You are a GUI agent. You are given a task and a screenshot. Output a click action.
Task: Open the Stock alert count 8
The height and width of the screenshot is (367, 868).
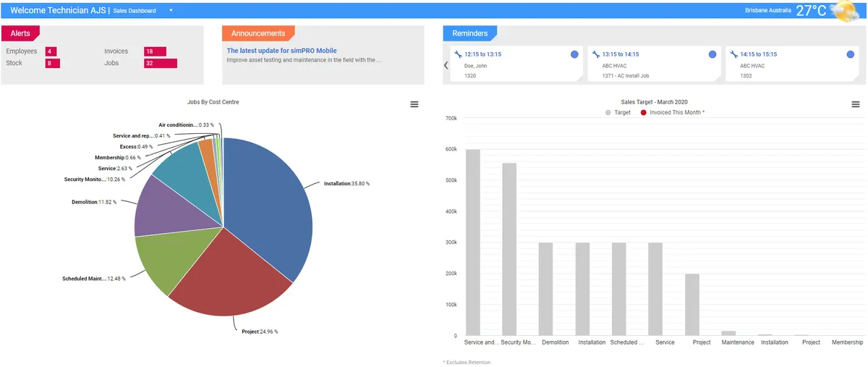52,63
